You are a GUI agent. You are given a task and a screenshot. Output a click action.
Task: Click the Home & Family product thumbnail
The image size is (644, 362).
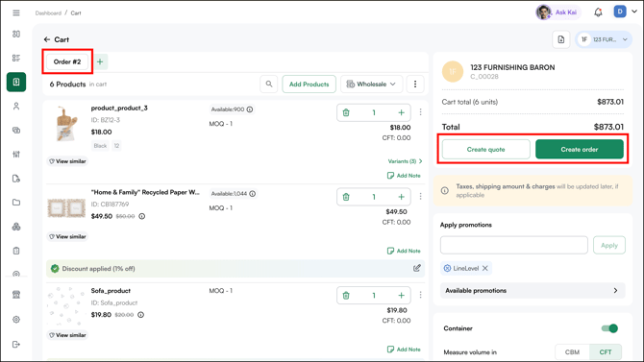click(x=66, y=208)
